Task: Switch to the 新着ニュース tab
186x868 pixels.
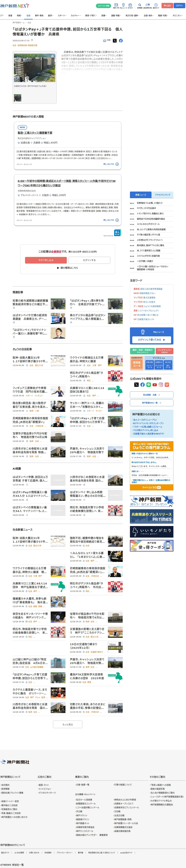Action: [x=141, y=195]
